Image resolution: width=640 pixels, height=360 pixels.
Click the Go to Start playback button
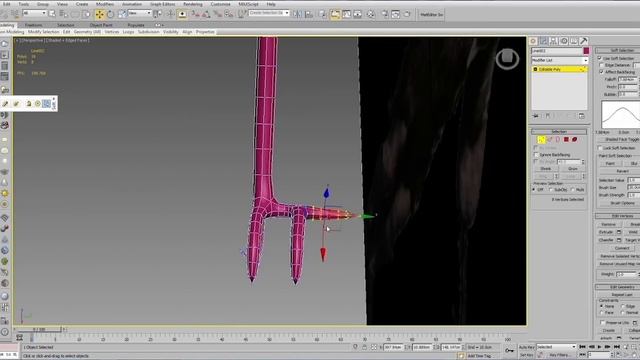[x=582, y=347]
